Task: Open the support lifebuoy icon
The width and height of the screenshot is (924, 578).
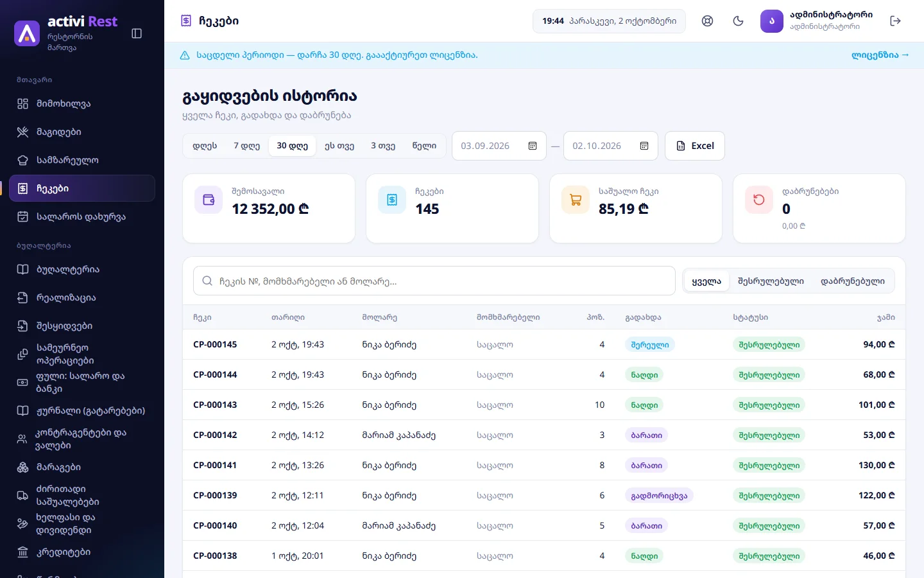Action: click(707, 21)
